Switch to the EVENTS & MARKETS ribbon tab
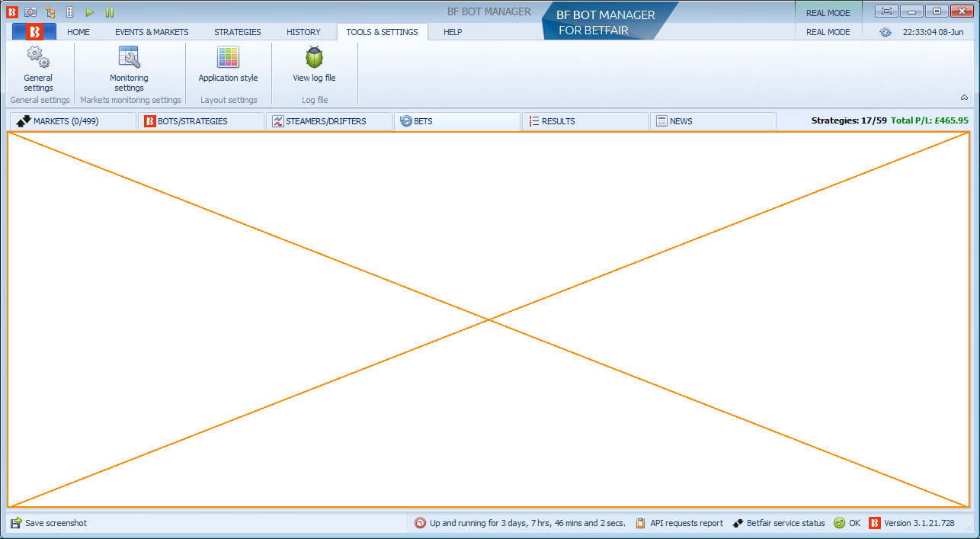 click(152, 32)
